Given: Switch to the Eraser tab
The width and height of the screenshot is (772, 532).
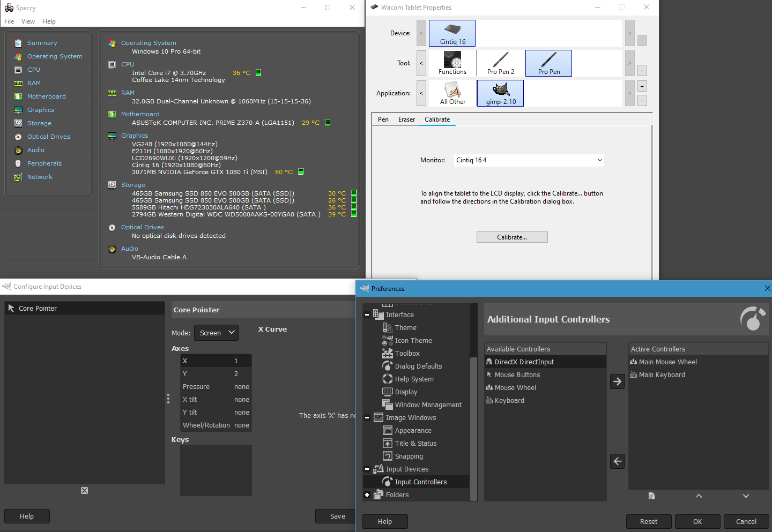Looking at the screenshot, I should tap(406, 119).
